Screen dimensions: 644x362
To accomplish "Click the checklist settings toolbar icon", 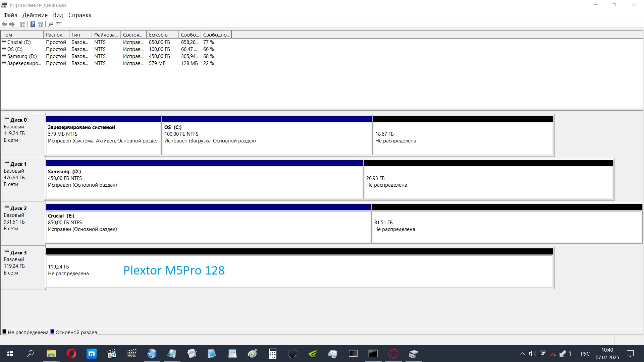I will click(59, 24).
